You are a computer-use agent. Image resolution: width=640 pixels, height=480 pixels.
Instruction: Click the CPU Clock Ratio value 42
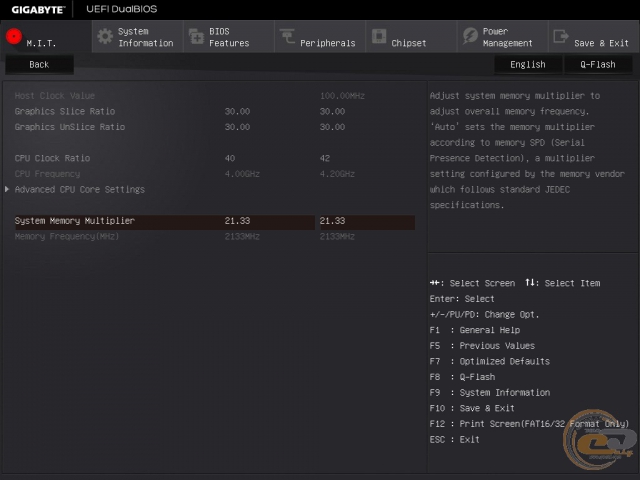point(325,158)
